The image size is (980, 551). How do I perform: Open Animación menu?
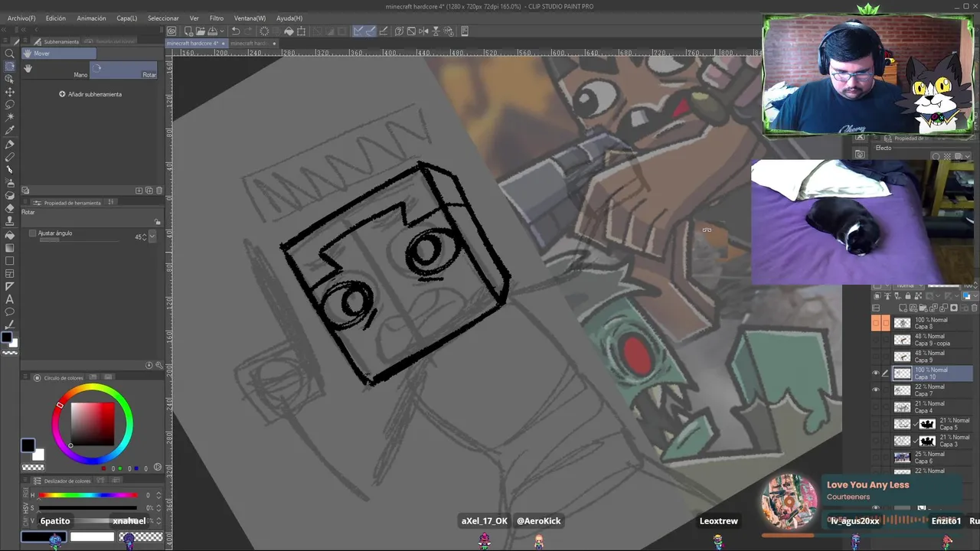point(91,18)
